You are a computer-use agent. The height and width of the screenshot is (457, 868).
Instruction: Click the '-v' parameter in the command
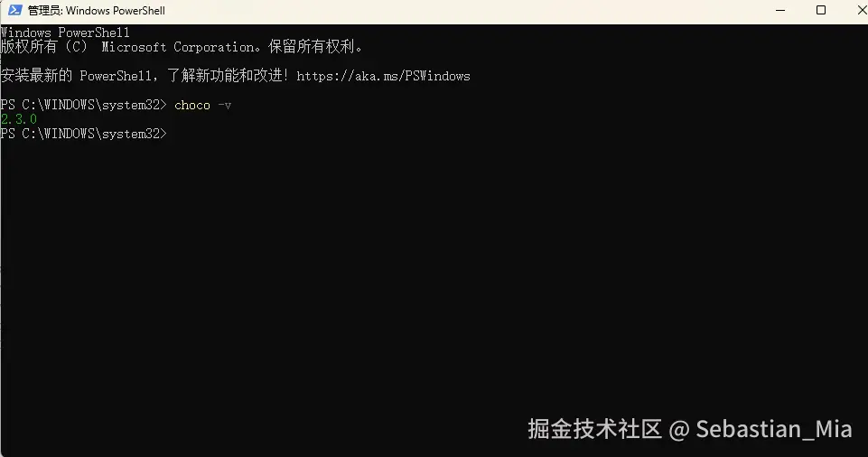(x=224, y=105)
